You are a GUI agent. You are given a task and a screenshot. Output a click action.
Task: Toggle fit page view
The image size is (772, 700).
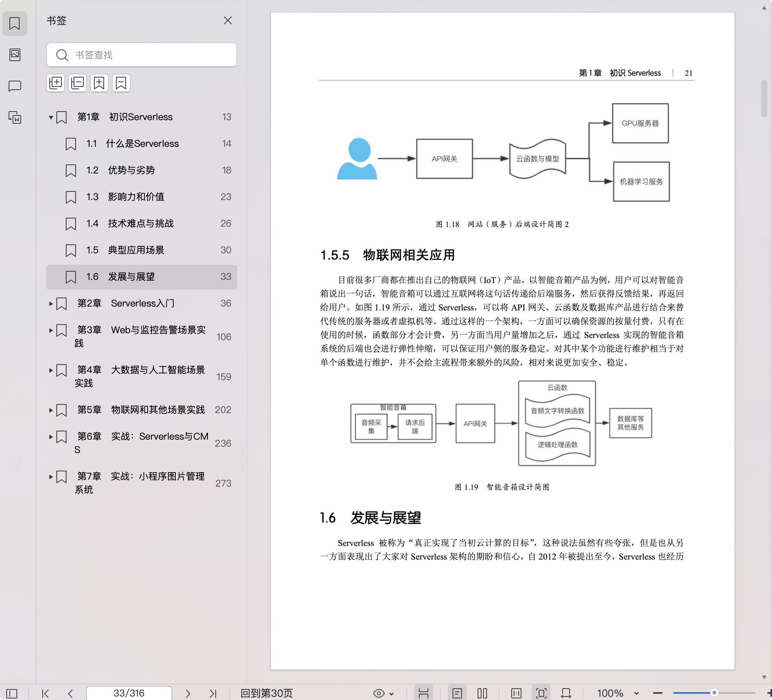[541, 693]
